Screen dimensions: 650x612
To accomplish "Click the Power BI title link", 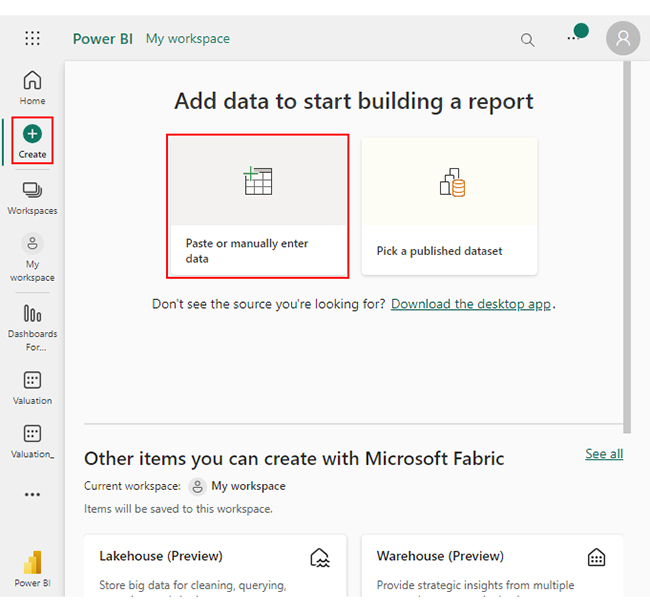I will (x=103, y=39).
